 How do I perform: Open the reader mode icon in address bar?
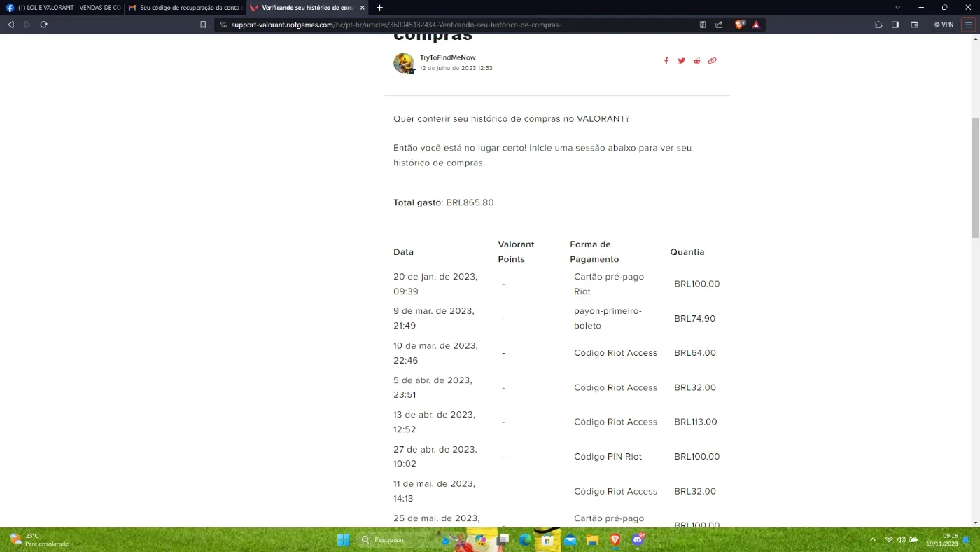tap(703, 25)
